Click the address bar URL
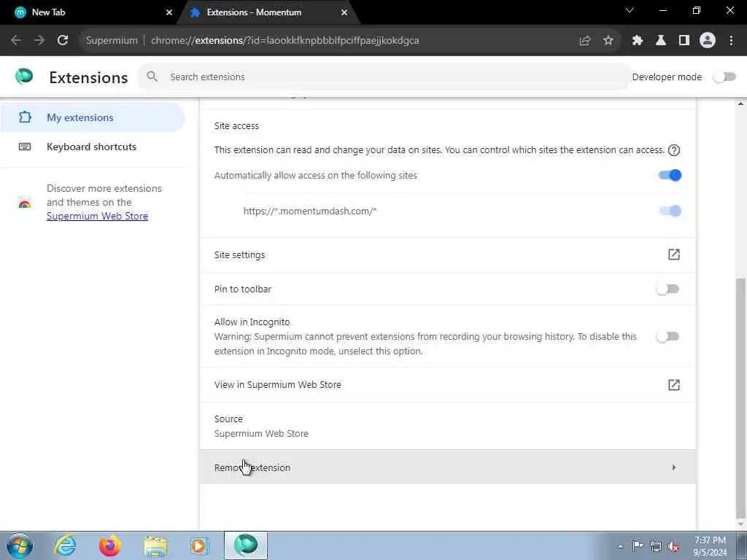This screenshot has width=747, height=560. click(285, 41)
